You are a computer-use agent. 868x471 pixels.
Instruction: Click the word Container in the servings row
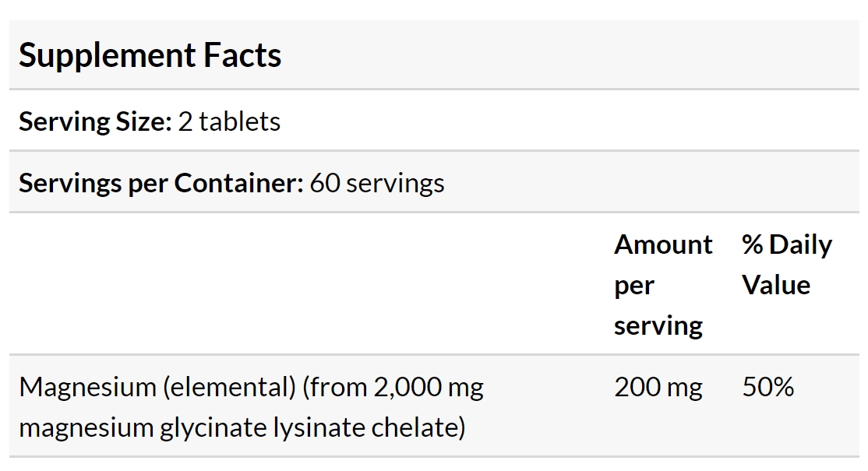click(238, 183)
